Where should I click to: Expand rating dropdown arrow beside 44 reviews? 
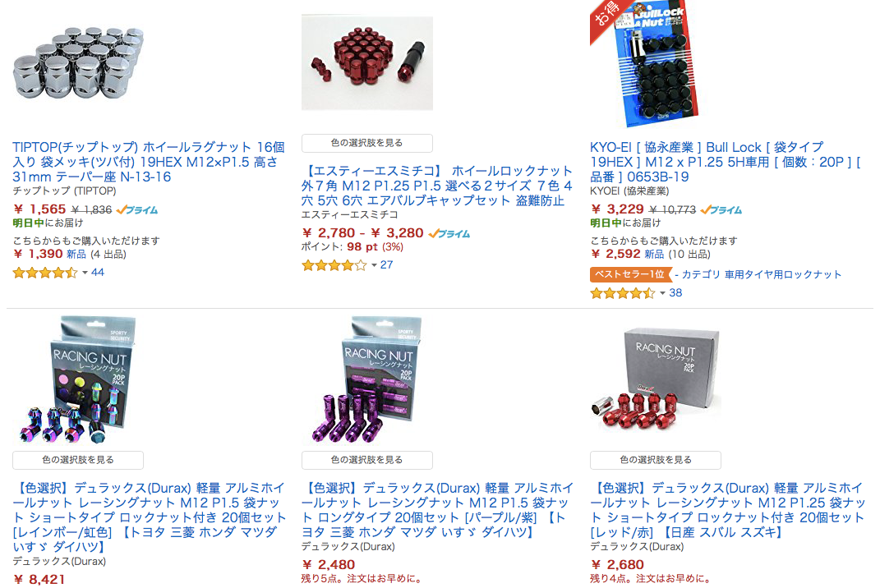[85, 273]
